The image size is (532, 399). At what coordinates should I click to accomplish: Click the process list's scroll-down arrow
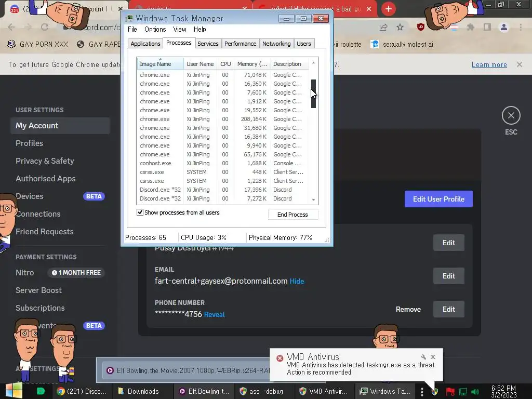tap(313, 199)
